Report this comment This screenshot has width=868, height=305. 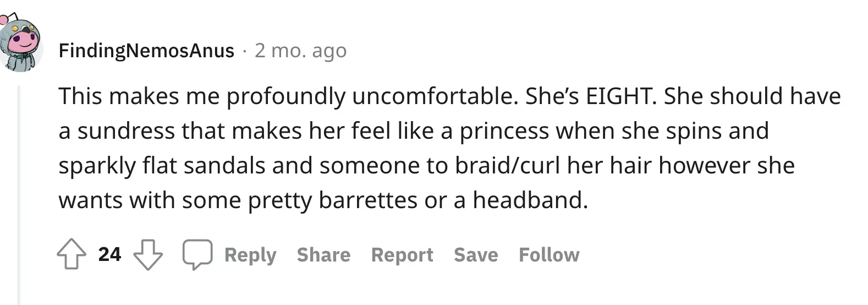[402, 255]
